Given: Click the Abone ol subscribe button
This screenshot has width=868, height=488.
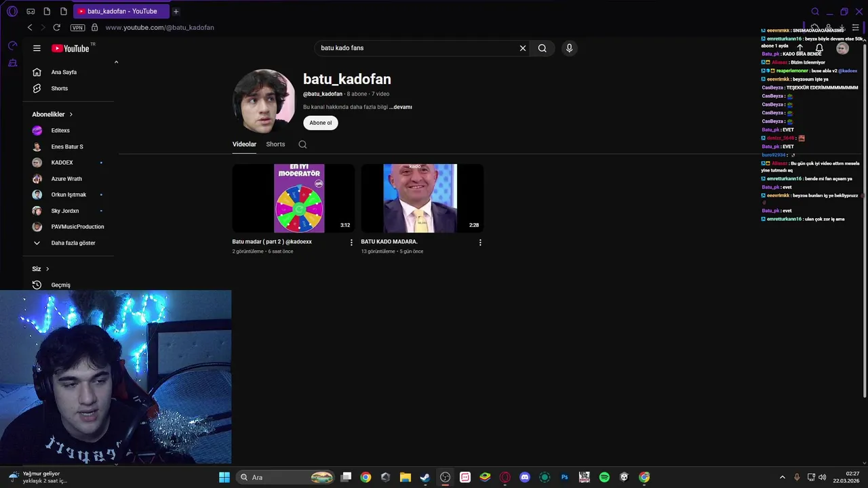Looking at the screenshot, I should tap(321, 123).
